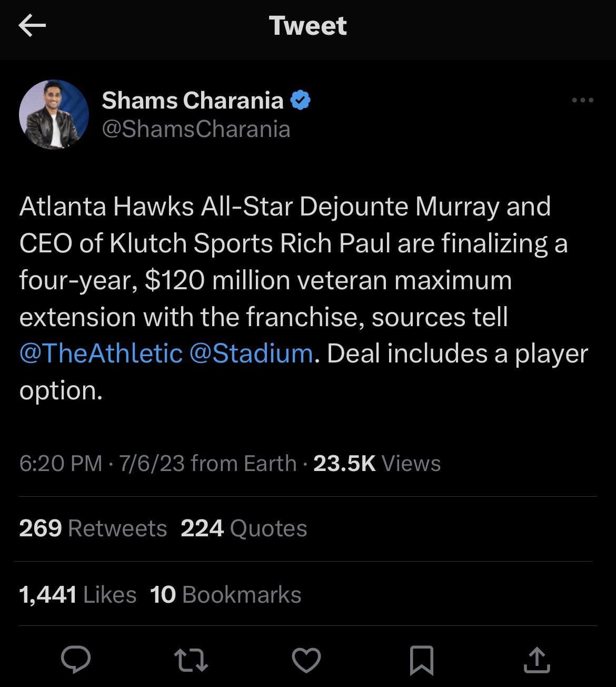View the 224 Quotes list

(x=244, y=528)
